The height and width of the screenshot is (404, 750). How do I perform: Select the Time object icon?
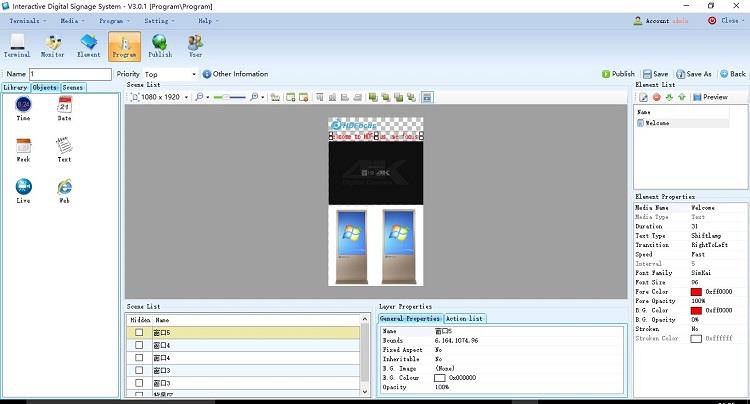[x=23, y=109]
